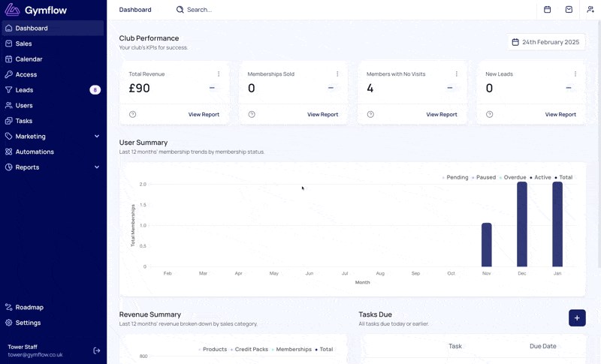Open the 24th February 2025 date picker
601x364 pixels.
tap(545, 42)
